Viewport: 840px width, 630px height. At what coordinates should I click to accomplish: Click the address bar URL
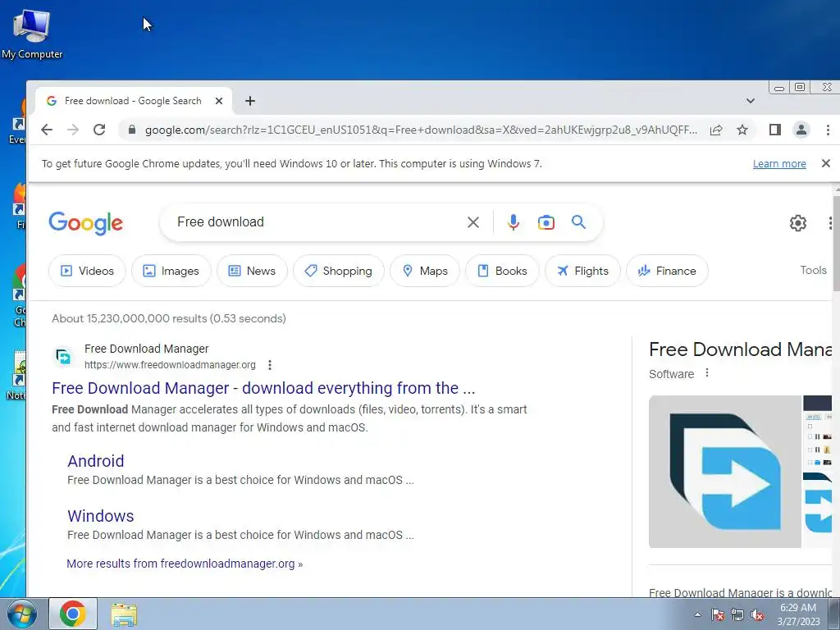pos(421,130)
